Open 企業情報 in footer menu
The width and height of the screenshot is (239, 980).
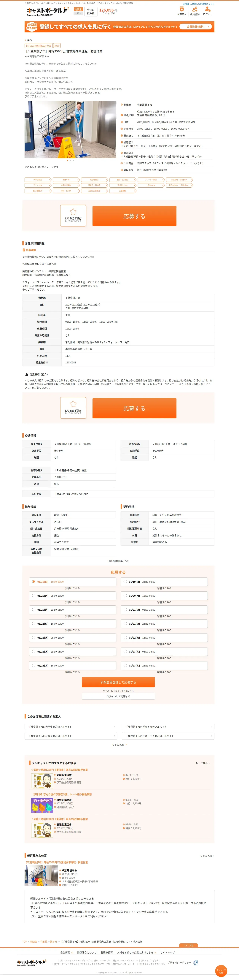tap(66, 953)
